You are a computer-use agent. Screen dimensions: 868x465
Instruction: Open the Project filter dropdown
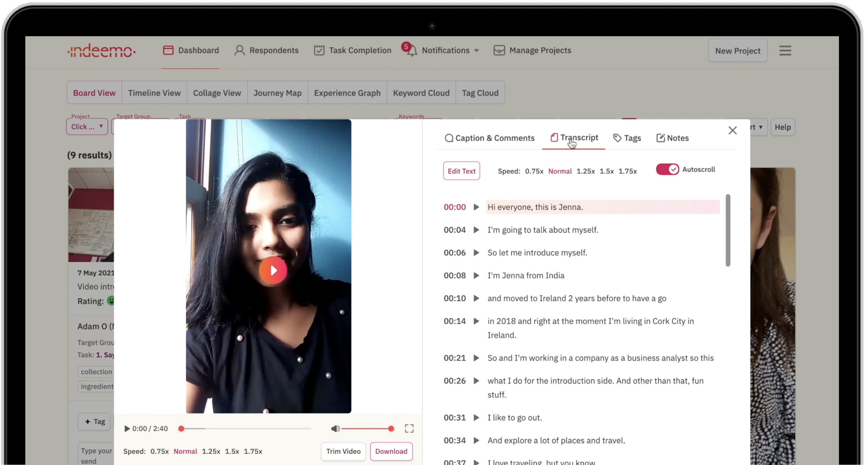(x=87, y=127)
